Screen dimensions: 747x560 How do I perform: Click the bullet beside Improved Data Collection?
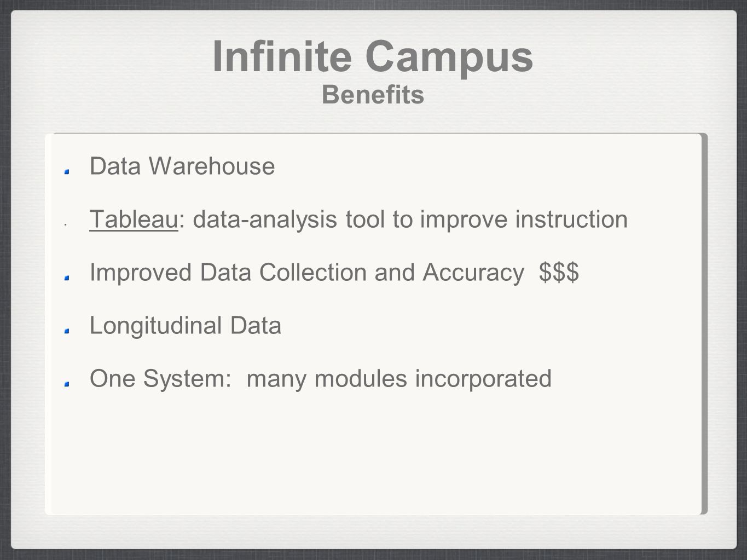pos(67,278)
